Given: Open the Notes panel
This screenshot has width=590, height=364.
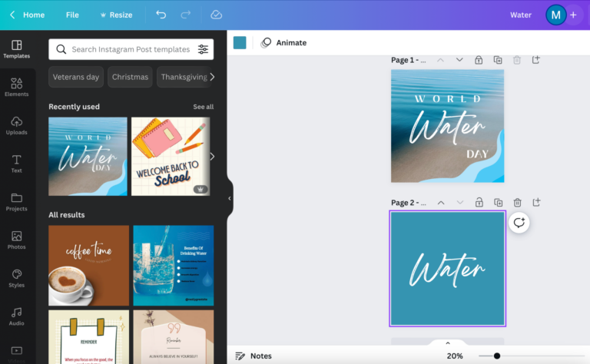Looking at the screenshot, I should point(254,356).
